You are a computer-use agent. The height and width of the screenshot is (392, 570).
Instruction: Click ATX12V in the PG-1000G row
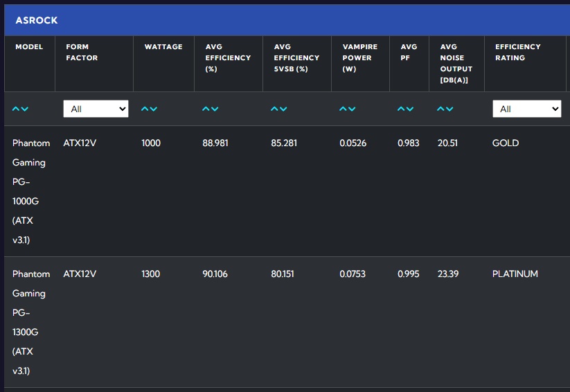coord(80,143)
